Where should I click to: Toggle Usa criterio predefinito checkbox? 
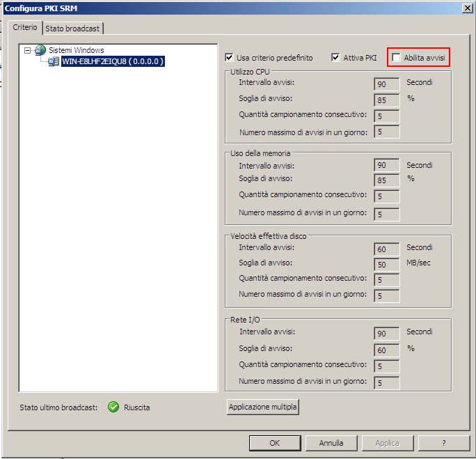229,57
